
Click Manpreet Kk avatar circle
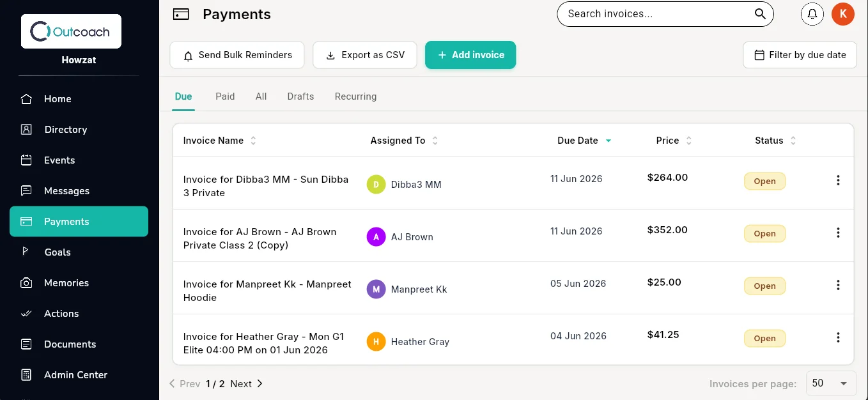click(x=376, y=289)
